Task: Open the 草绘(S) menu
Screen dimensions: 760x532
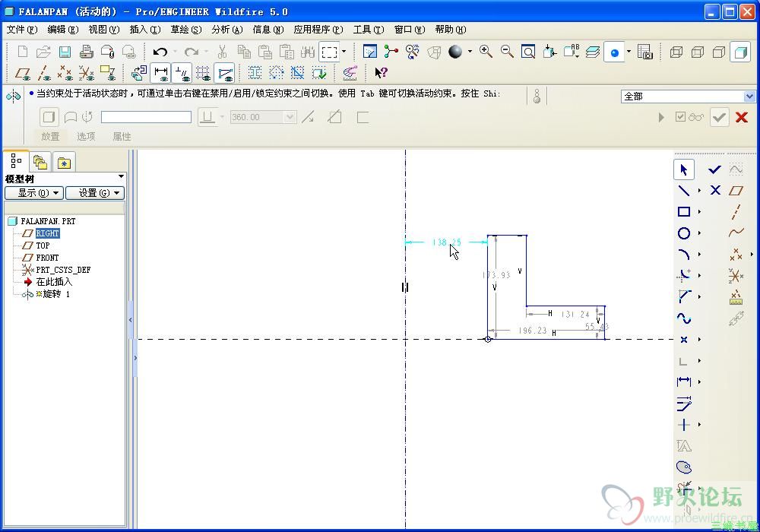Action: (186, 30)
